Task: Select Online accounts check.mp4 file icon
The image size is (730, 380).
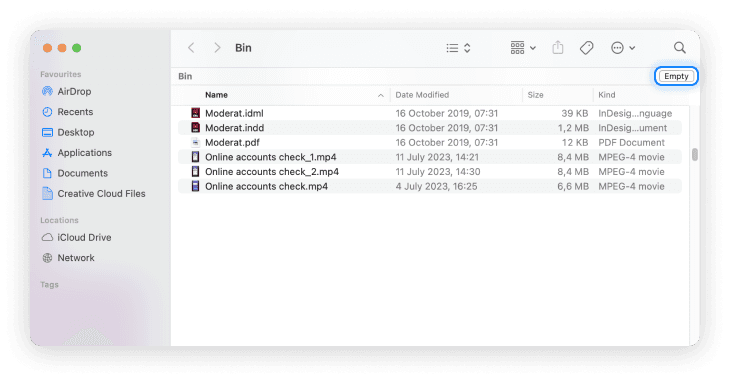Action: [196, 186]
